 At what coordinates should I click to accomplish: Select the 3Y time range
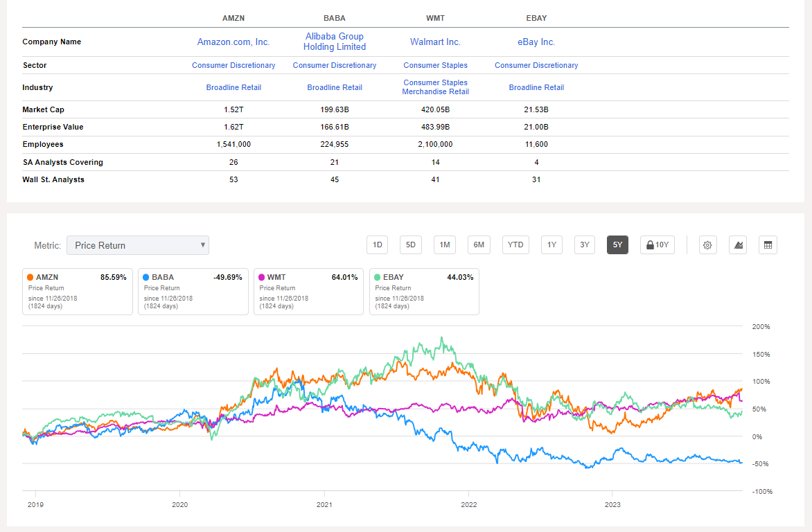585,245
